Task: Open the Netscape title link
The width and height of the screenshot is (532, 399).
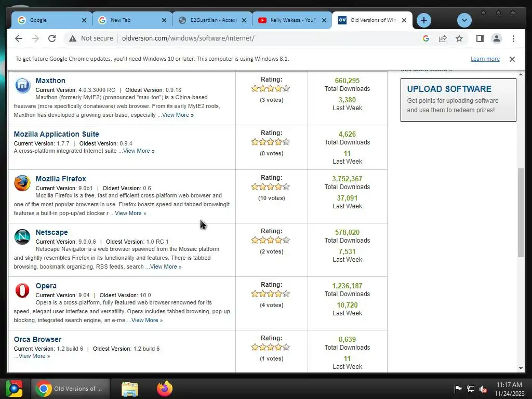Action: (51, 232)
